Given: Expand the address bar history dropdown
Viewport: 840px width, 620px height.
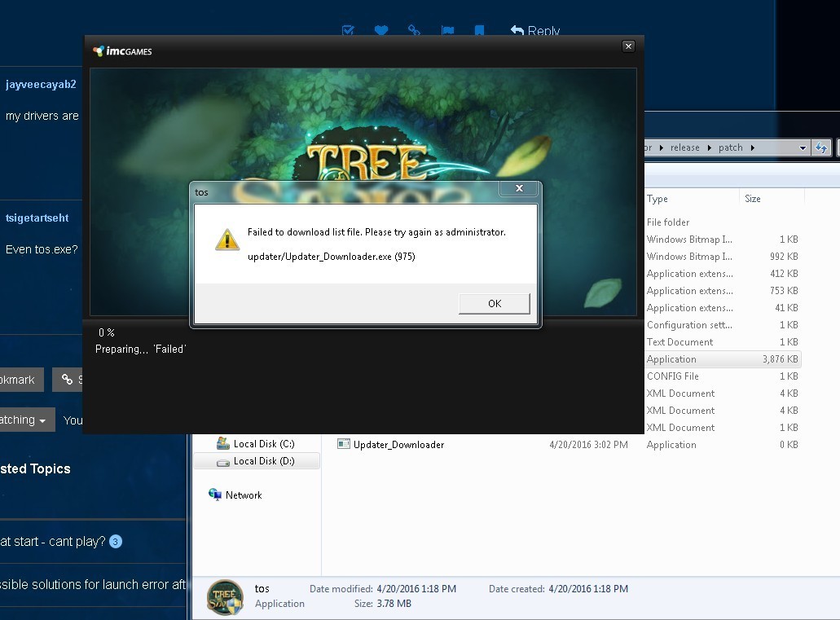Looking at the screenshot, I should tap(803, 148).
